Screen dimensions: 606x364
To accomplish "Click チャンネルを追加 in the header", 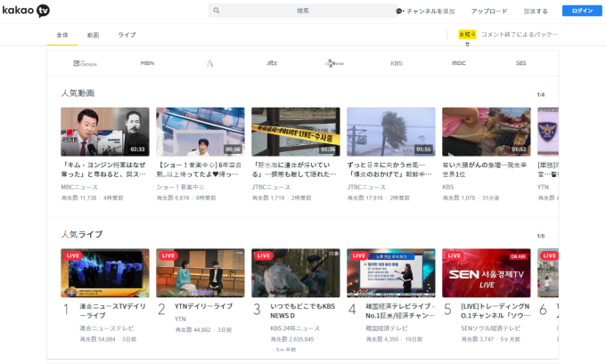I will point(426,11).
